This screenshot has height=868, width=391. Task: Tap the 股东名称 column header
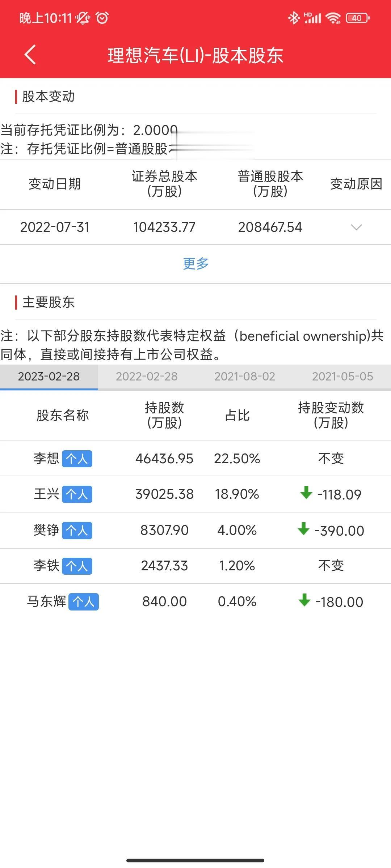[63, 415]
